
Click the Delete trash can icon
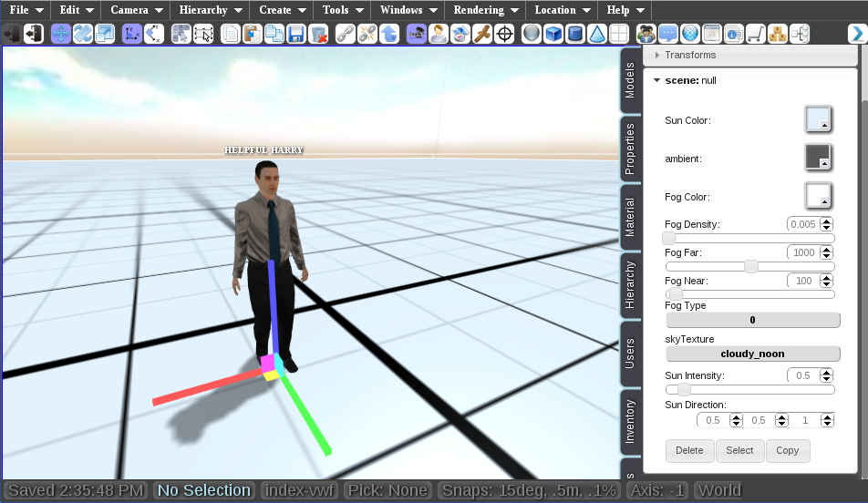pos(318,34)
